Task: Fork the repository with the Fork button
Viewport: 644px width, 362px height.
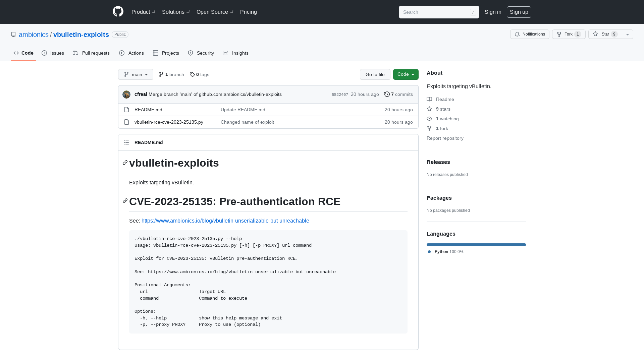Action: 569,34
